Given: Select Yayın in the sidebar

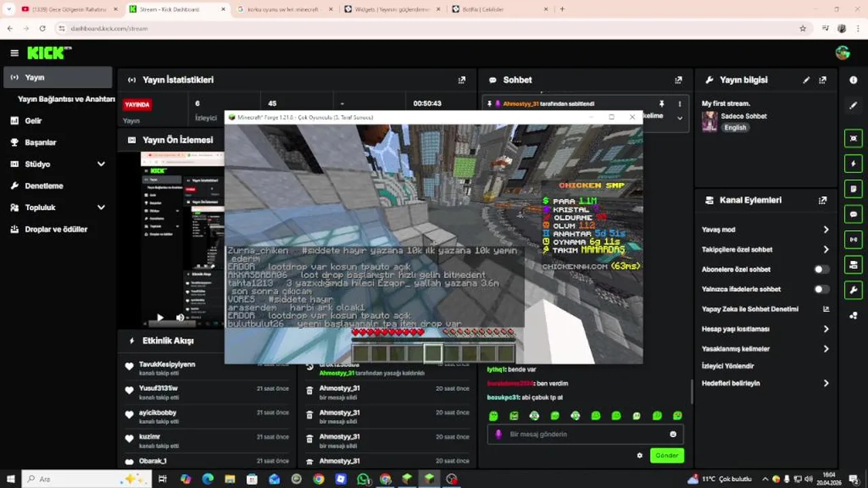Looking at the screenshot, I should [58, 77].
